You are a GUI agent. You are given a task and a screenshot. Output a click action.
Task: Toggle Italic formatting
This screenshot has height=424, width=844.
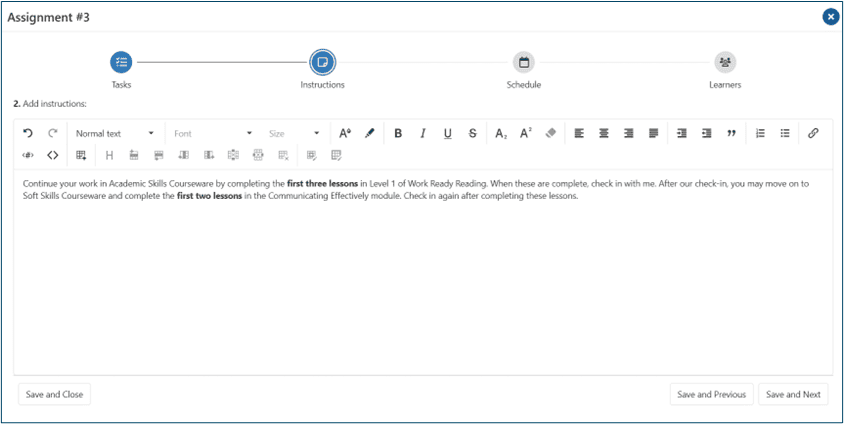(x=423, y=133)
